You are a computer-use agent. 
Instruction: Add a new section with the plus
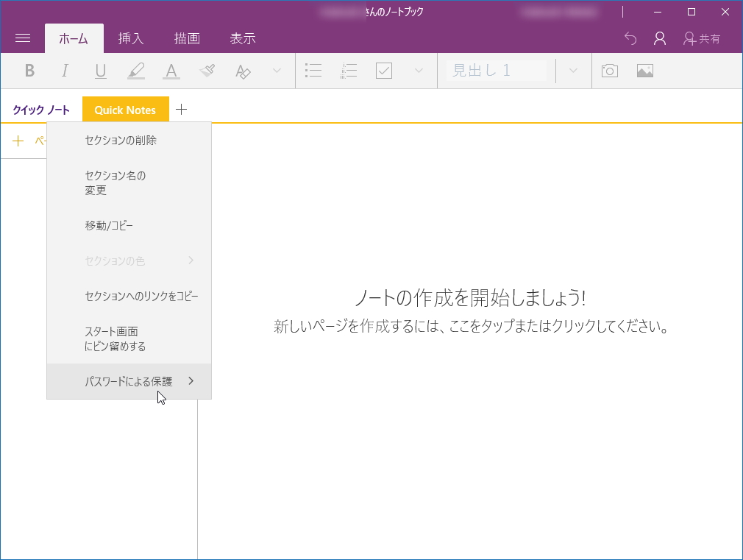[x=182, y=109]
